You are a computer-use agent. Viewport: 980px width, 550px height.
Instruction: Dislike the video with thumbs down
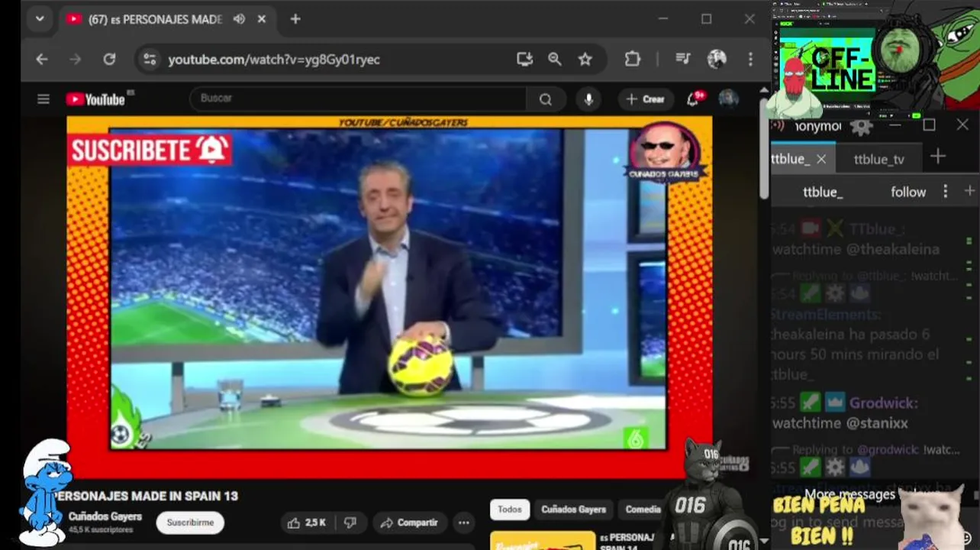(x=350, y=522)
